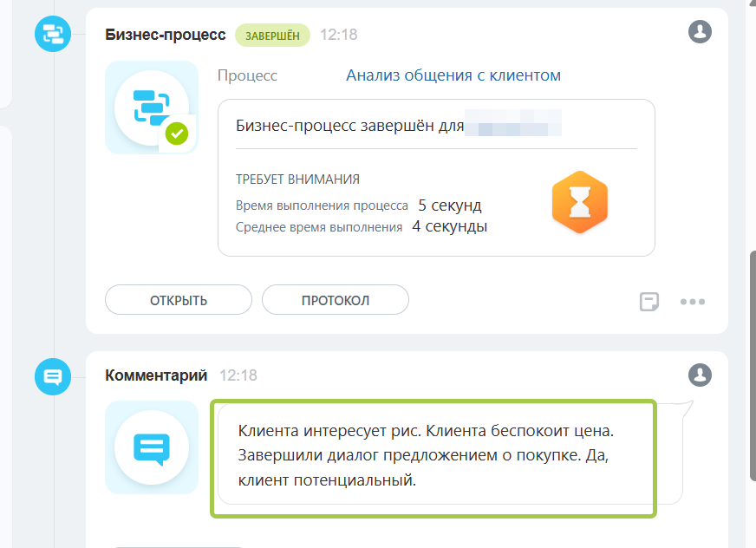Click the blurred client name link
Screen dimensions: 756x548
point(515,124)
